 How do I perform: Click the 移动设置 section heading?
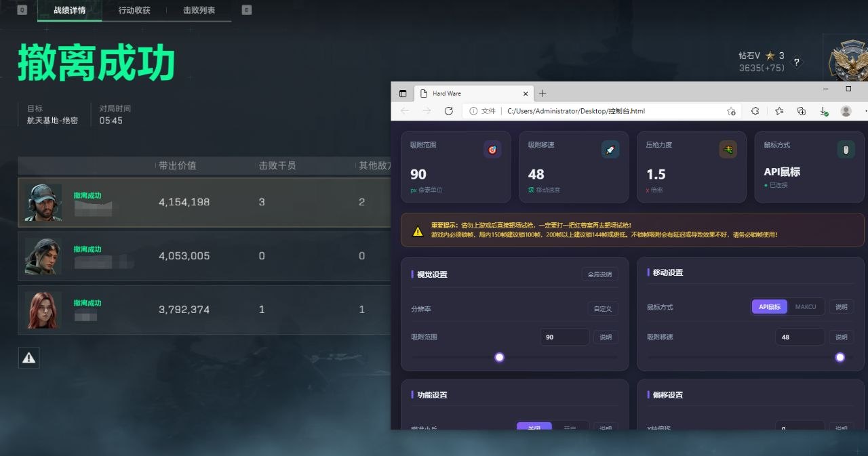pyautogui.click(x=668, y=272)
